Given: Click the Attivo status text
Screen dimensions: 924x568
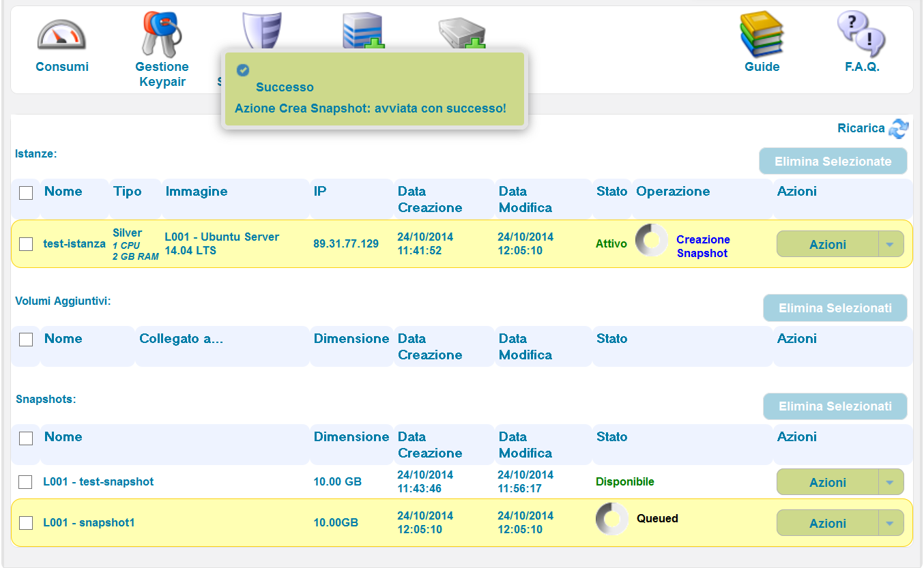Looking at the screenshot, I should coord(611,243).
